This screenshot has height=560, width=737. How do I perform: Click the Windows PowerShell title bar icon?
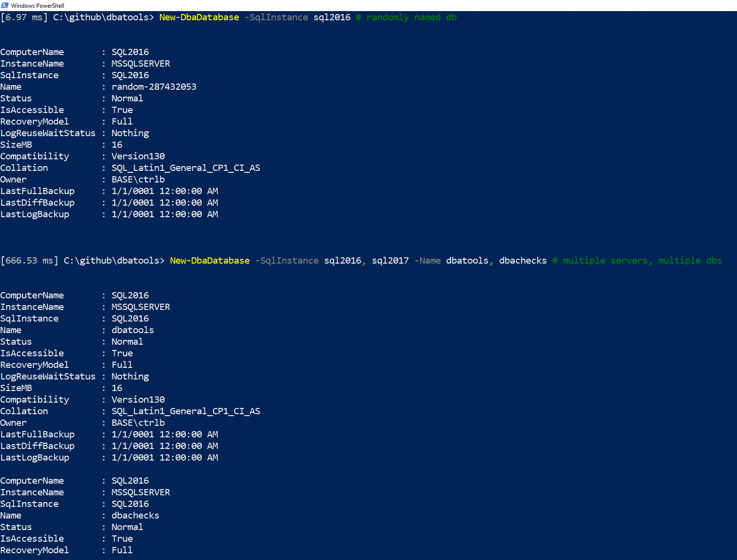[5, 5]
